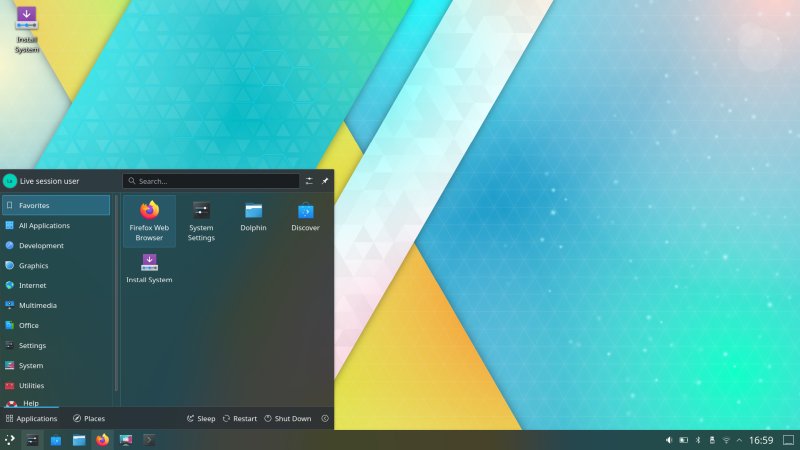The image size is (800, 450).
Task: Open the Utilities category
Action: (56, 385)
